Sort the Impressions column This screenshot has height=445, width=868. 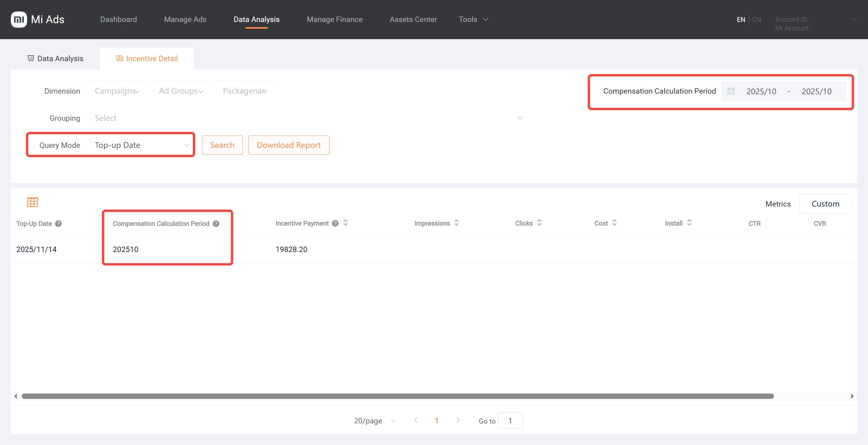pos(457,223)
